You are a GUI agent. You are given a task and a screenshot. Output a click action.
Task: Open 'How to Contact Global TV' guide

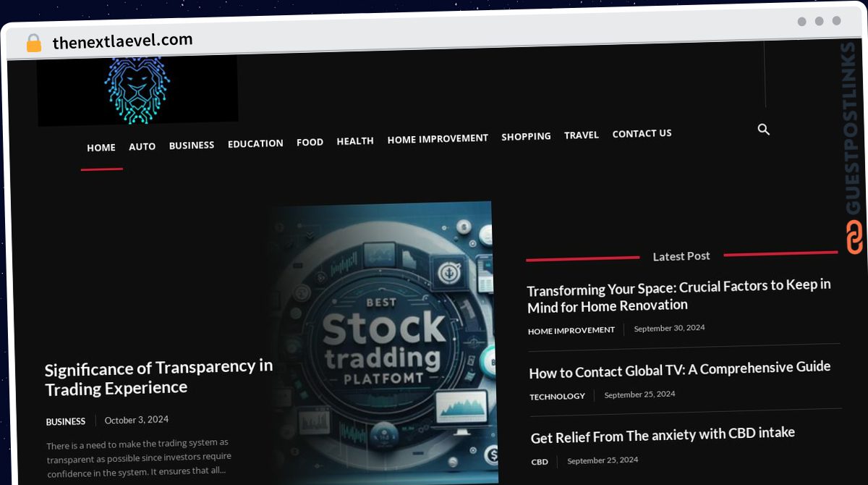pos(680,370)
